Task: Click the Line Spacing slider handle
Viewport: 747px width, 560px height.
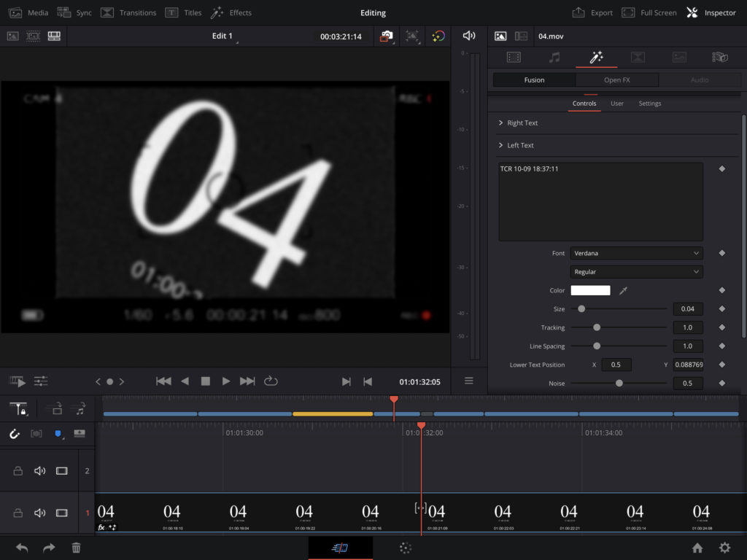Action: (597, 346)
